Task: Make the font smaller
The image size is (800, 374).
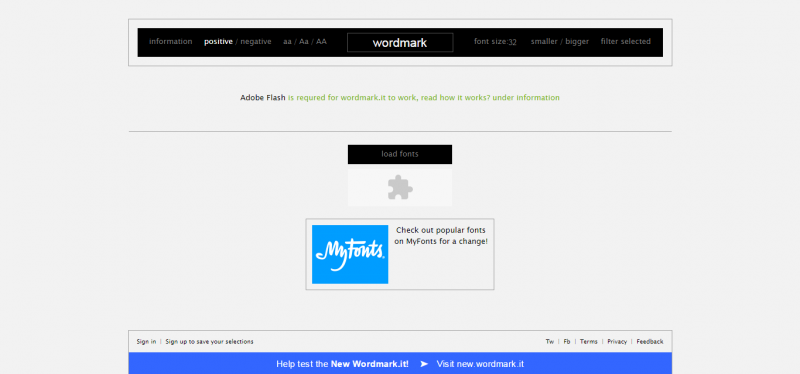Action: point(543,42)
